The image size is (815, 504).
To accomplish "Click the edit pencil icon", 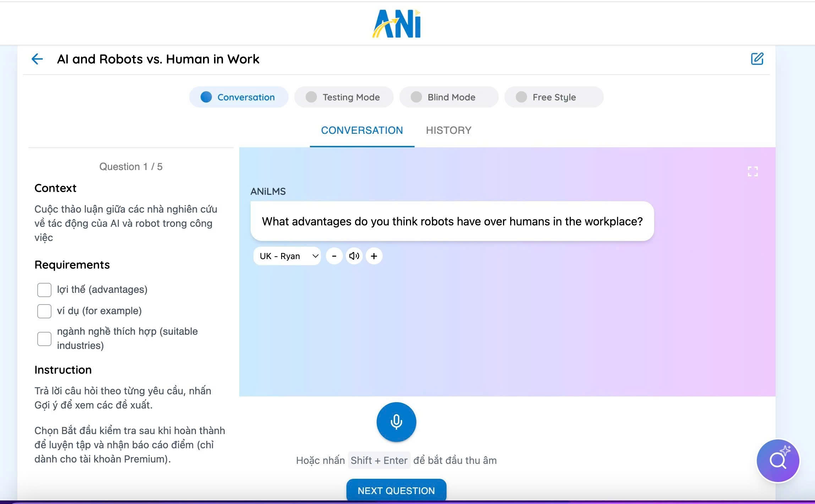I will click(757, 59).
